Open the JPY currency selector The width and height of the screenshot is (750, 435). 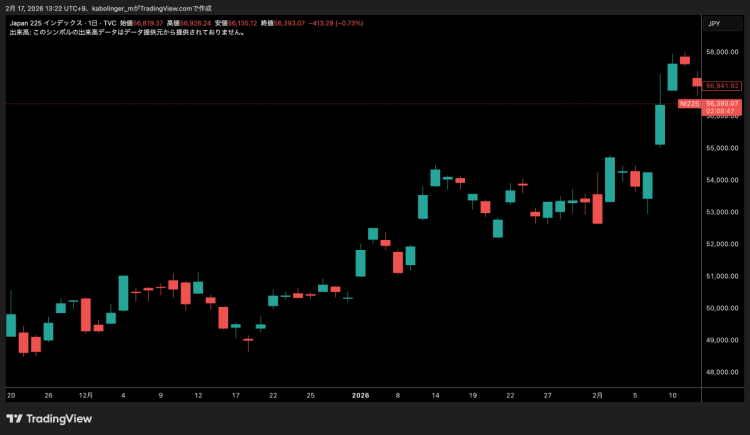pos(714,23)
